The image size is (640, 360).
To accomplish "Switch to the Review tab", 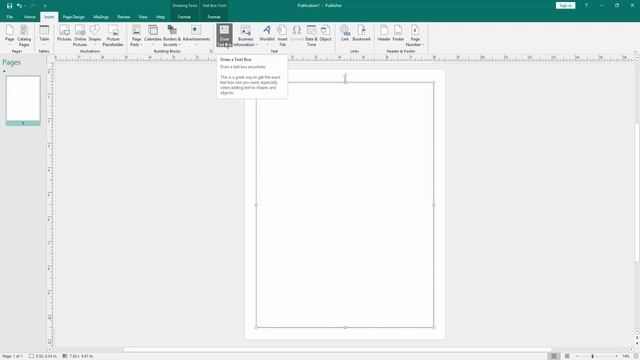I will [124, 17].
